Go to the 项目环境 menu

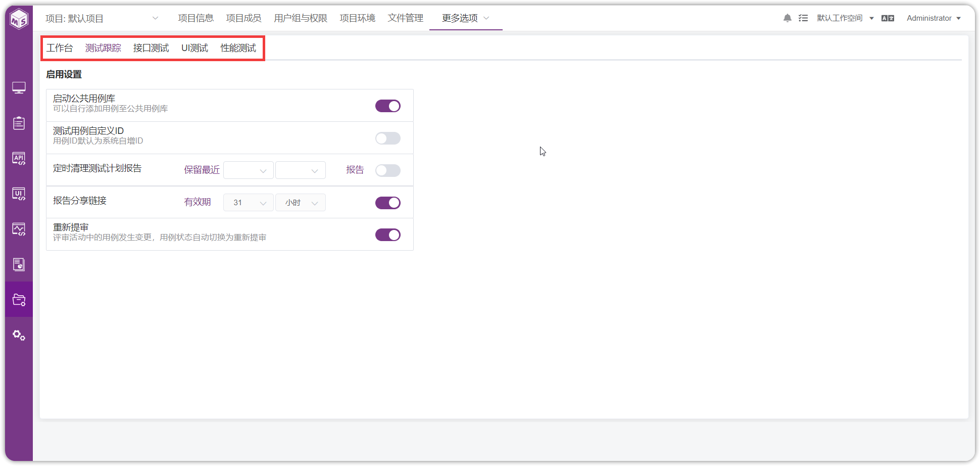(x=358, y=18)
